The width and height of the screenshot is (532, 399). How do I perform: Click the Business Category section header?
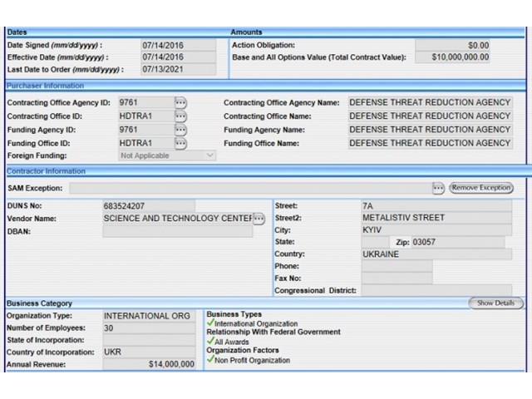(x=39, y=303)
